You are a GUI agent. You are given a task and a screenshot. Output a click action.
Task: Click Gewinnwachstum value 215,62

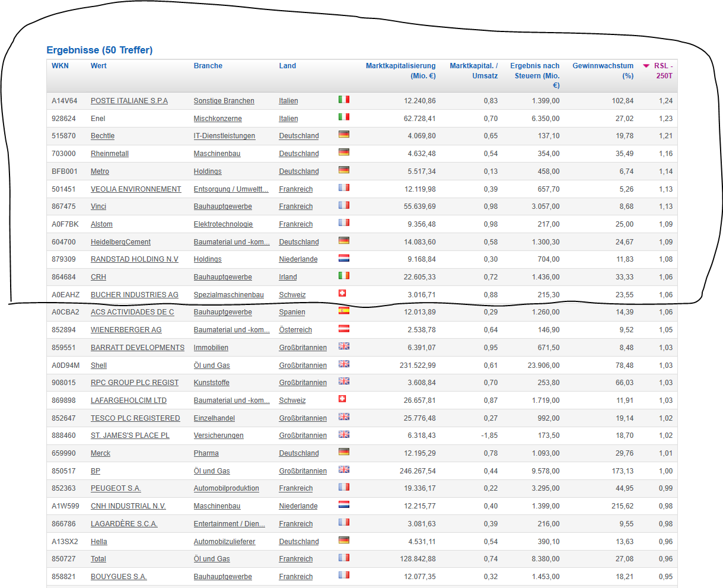[622, 506]
